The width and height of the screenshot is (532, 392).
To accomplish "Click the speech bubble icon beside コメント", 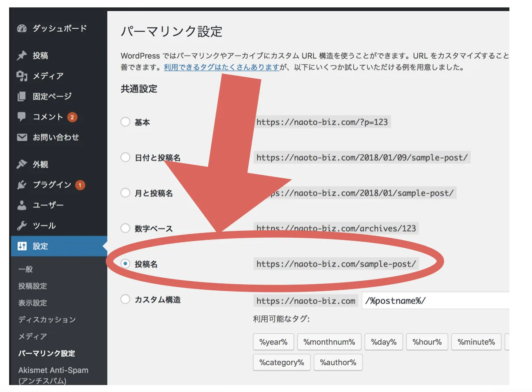I will [22, 117].
